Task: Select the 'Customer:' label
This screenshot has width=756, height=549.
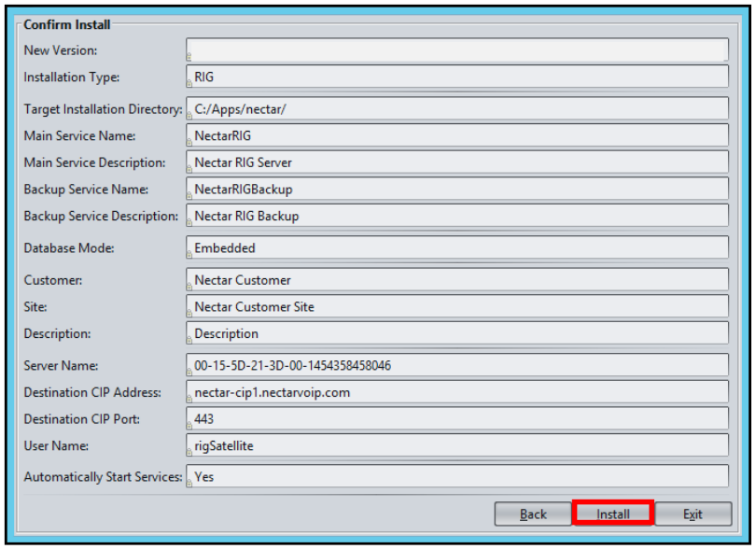Action: click(53, 280)
